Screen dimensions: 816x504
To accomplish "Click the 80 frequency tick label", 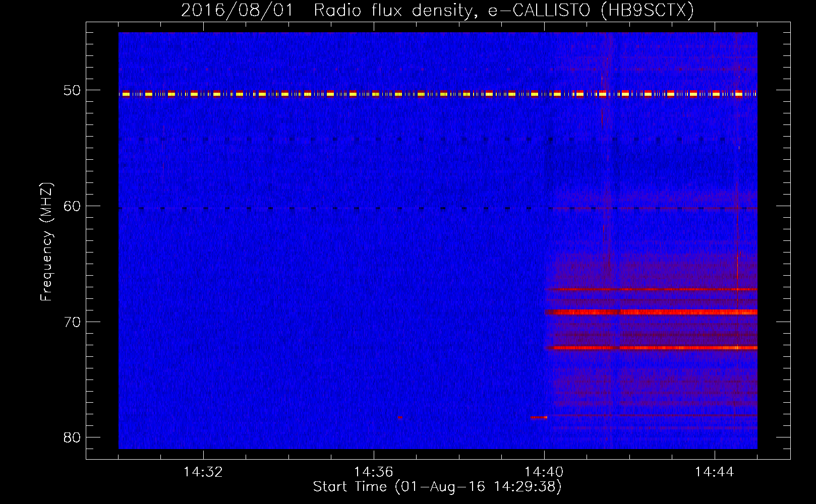I will [72, 437].
